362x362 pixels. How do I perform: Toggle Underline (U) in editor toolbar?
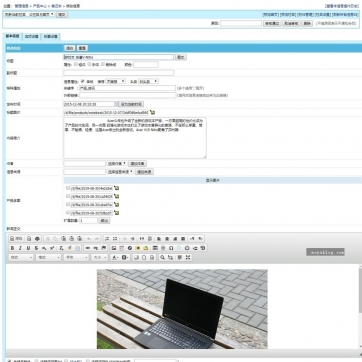(x=28, y=248)
